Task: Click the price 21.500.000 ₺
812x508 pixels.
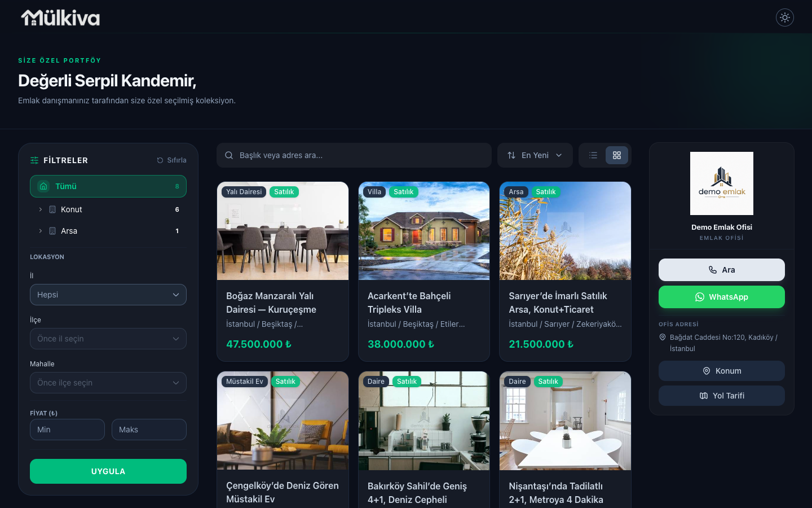Action: click(541, 344)
